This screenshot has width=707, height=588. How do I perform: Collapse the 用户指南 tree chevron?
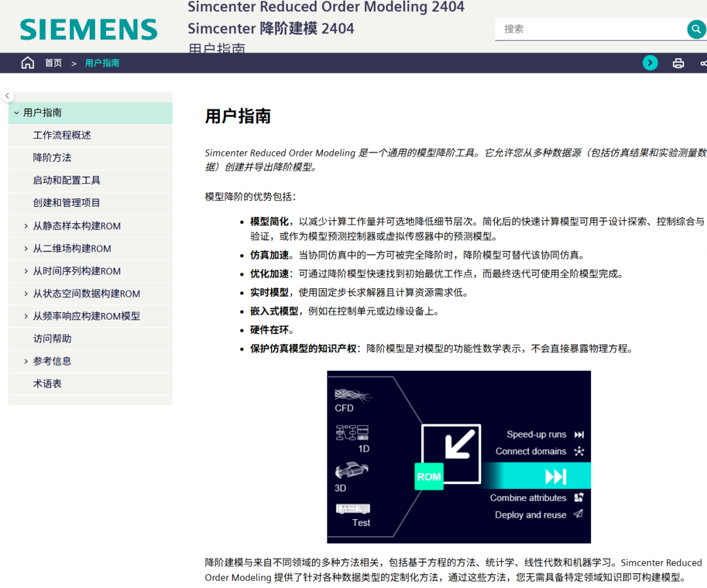click(16, 113)
